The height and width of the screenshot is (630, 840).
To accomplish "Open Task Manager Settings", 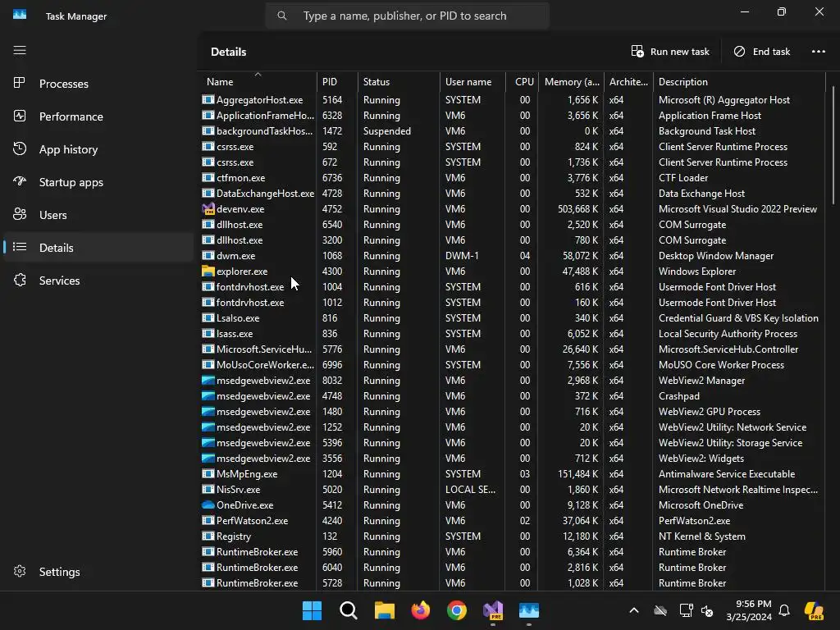I will pyautogui.click(x=98, y=572).
